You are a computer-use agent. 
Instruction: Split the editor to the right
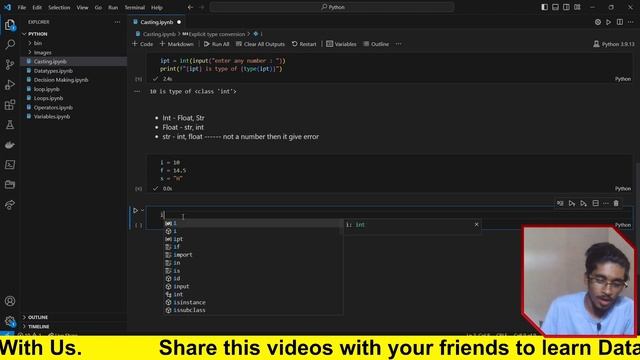click(620, 22)
